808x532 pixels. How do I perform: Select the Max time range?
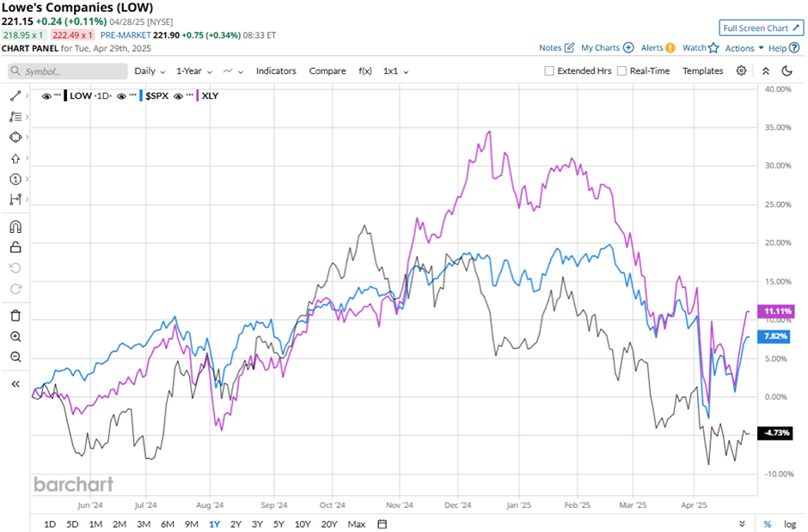pyautogui.click(x=356, y=523)
